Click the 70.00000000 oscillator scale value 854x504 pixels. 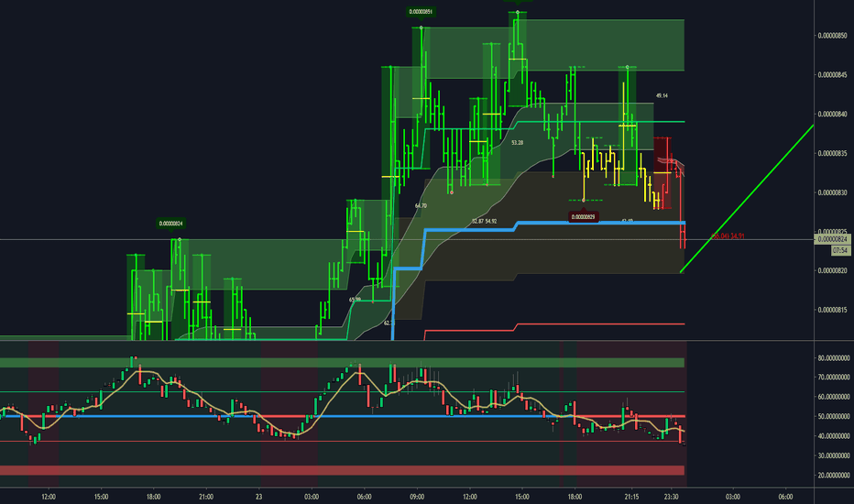point(833,377)
